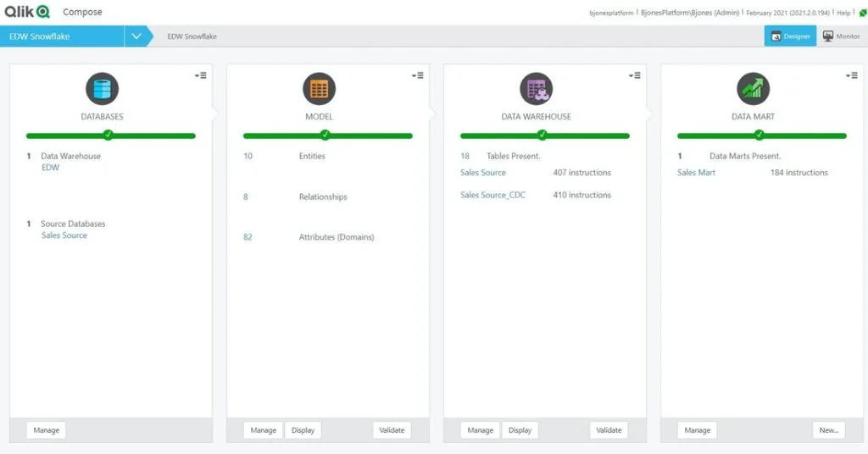Open the Help menu

[843, 13]
